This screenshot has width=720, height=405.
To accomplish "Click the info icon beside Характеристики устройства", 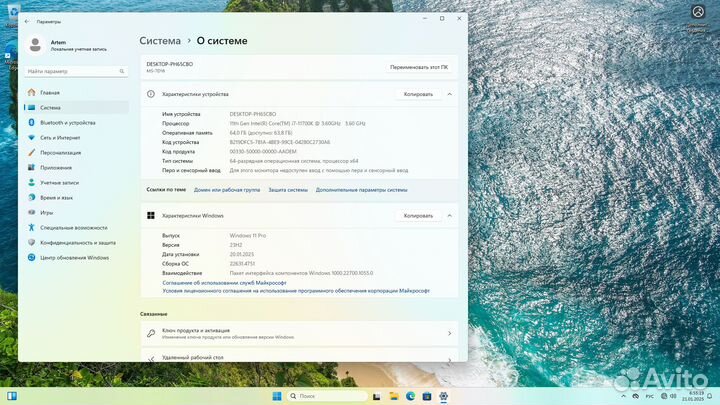I will (151, 94).
